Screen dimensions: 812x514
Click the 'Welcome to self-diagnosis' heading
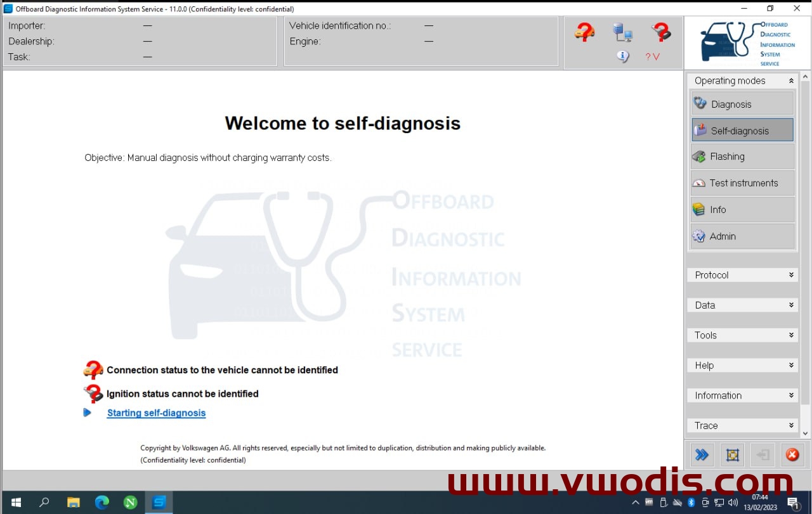(x=343, y=123)
